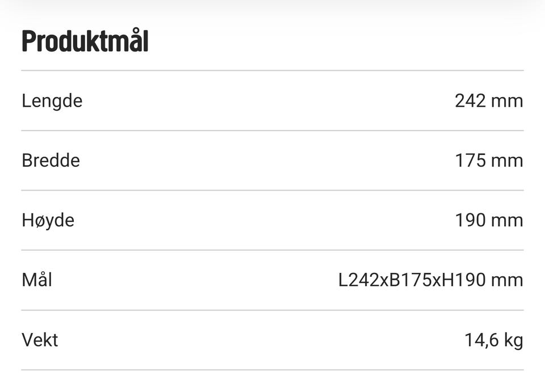
Task: Click the Produktmål heading
Action: coord(85,41)
